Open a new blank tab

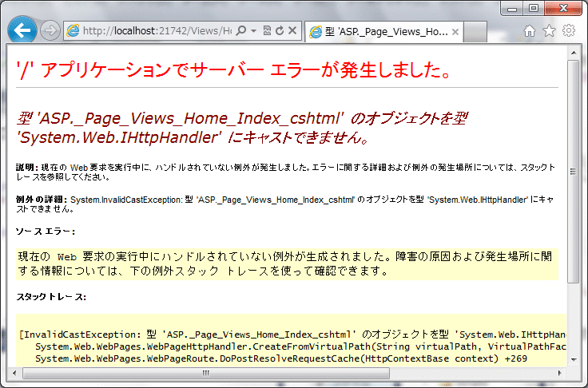coord(476,32)
